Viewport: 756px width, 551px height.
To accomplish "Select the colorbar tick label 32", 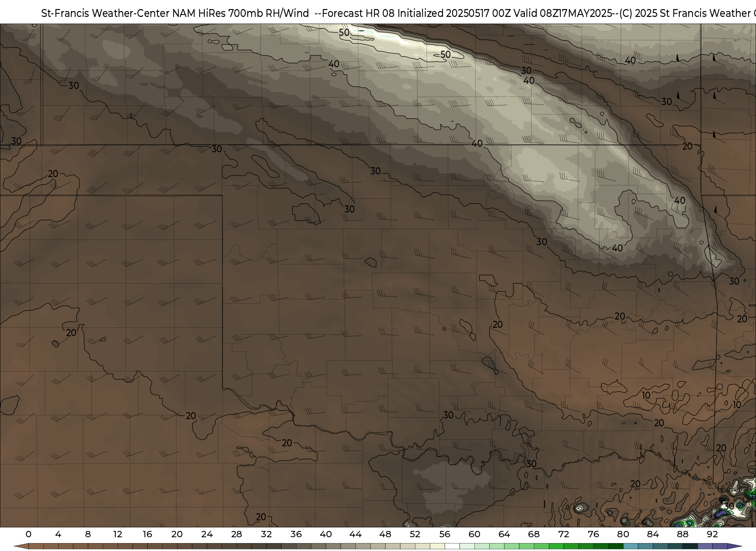I will click(267, 534).
